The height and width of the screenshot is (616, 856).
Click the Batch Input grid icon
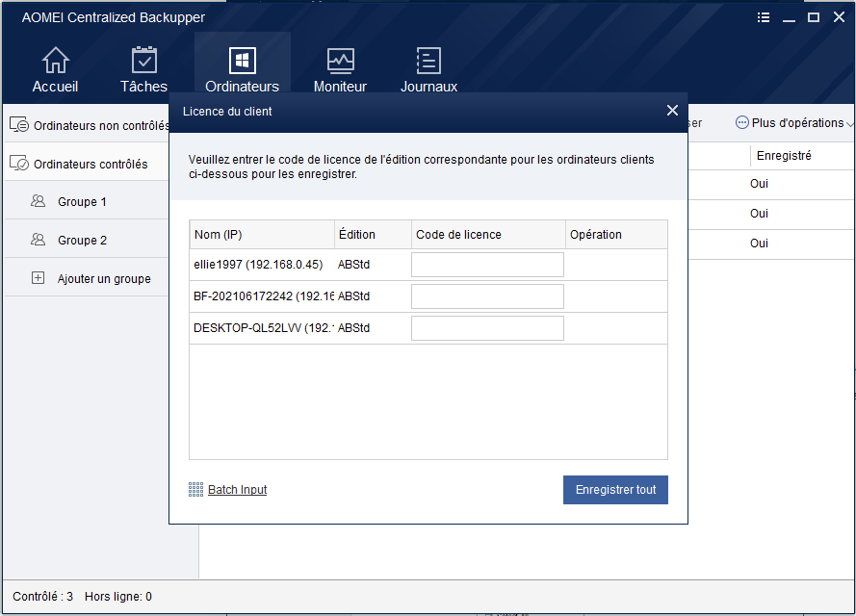(x=196, y=489)
